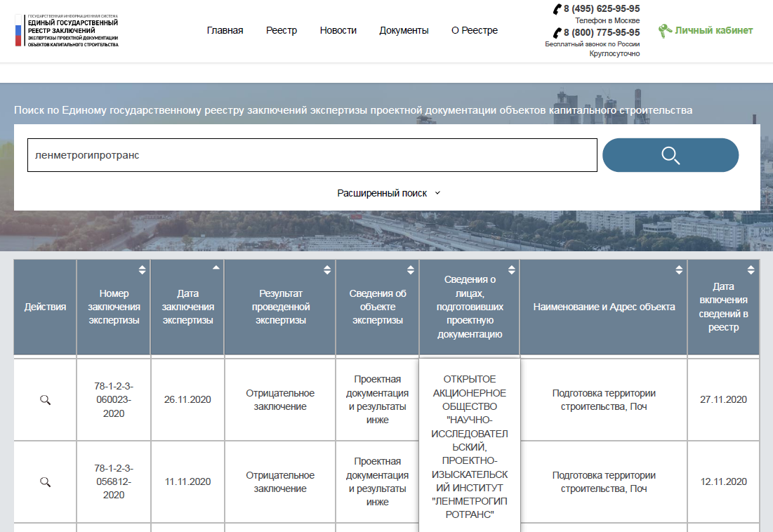Image resolution: width=773 pixels, height=532 pixels.
Task: Sort by Результат проведенной экспертизы column
Action: coord(326,270)
